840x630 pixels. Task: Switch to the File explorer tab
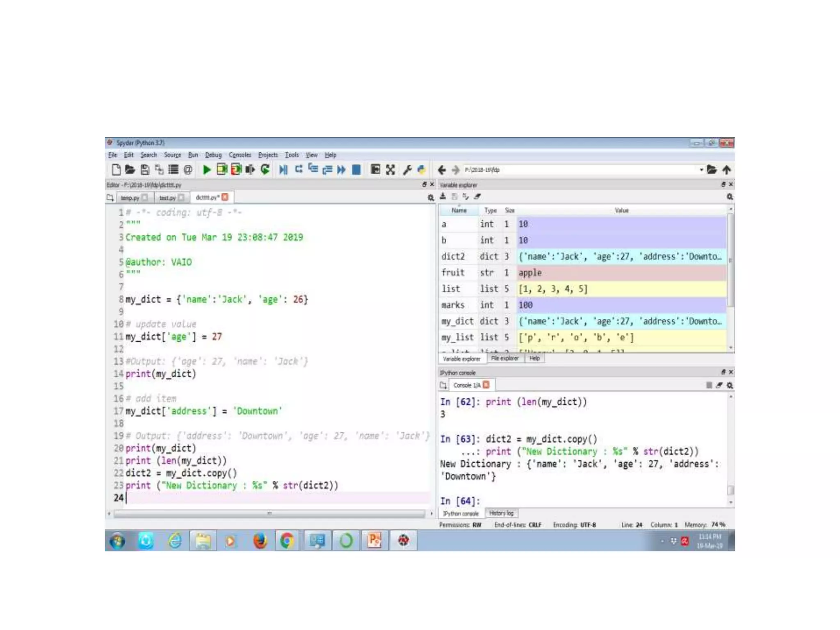[504, 358]
